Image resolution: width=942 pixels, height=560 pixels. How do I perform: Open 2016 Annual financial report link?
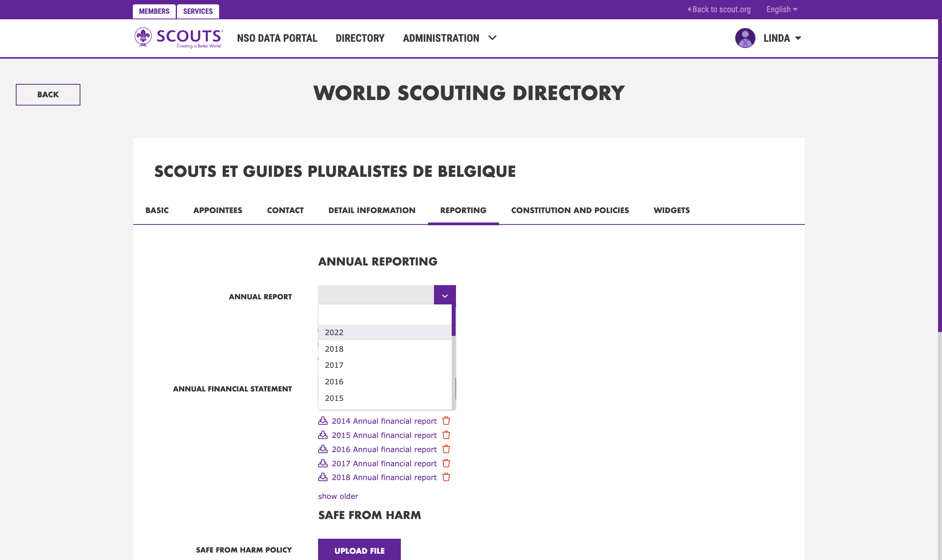pyautogui.click(x=384, y=449)
